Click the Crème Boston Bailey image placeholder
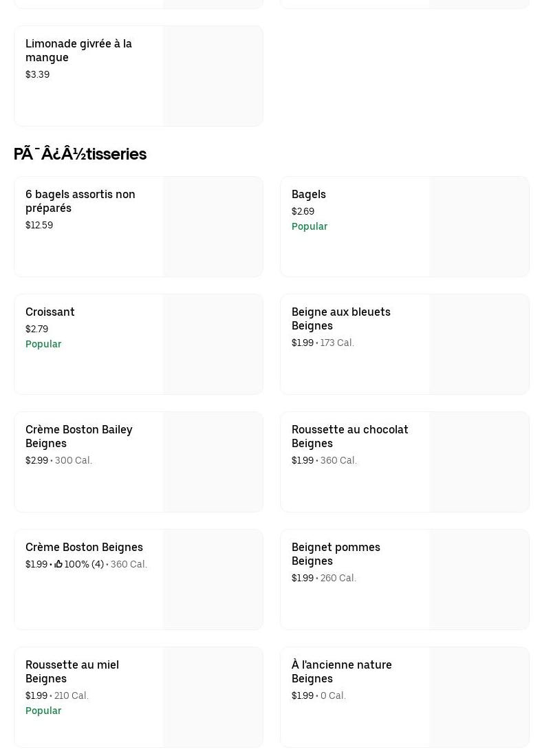This screenshot has height=756, width=553. click(213, 462)
